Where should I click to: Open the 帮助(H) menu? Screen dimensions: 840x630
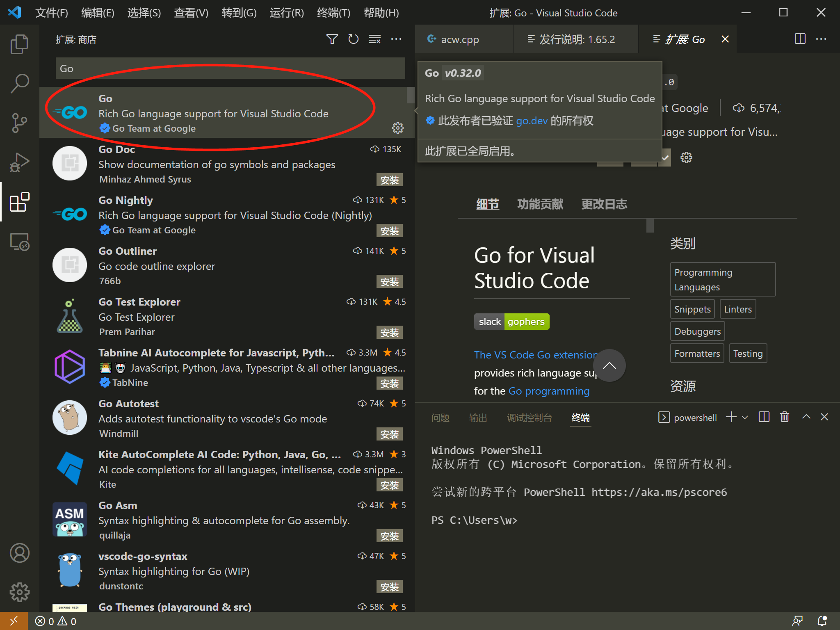tap(381, 13)
